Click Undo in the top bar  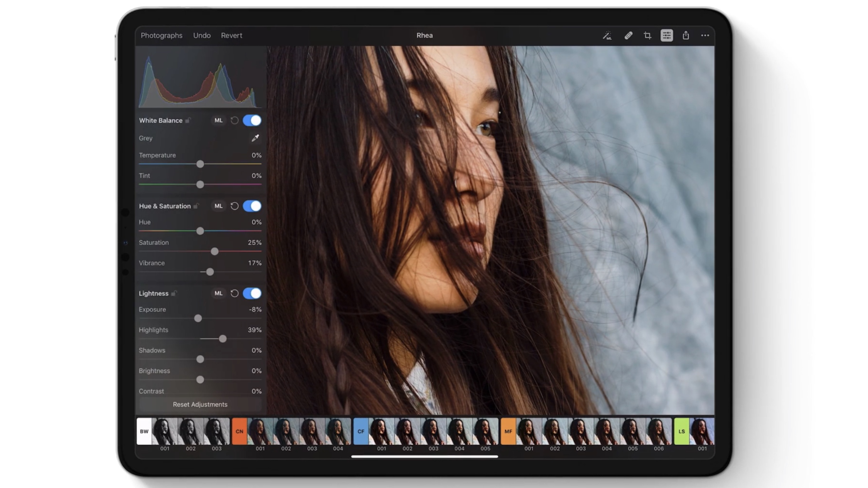tap(202, 35)
